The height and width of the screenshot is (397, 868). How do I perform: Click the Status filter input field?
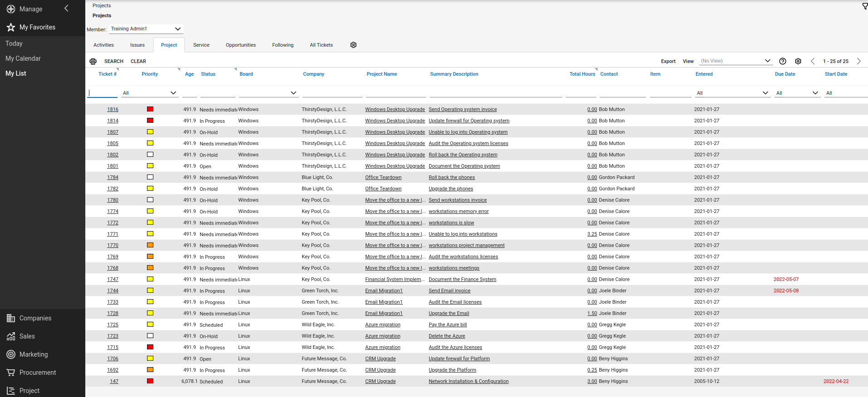click(x=218, y=93)
